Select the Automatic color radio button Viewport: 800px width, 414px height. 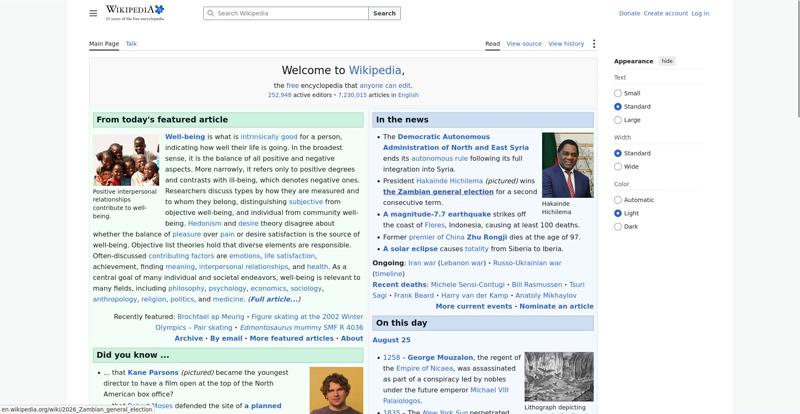pos(618,200)
